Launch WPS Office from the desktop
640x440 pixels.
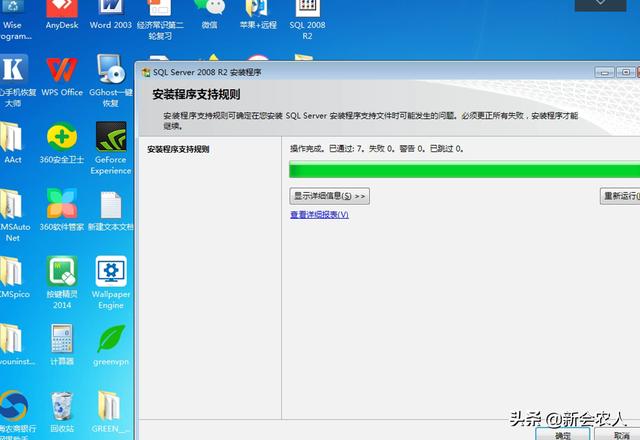(x=62, y=76)
